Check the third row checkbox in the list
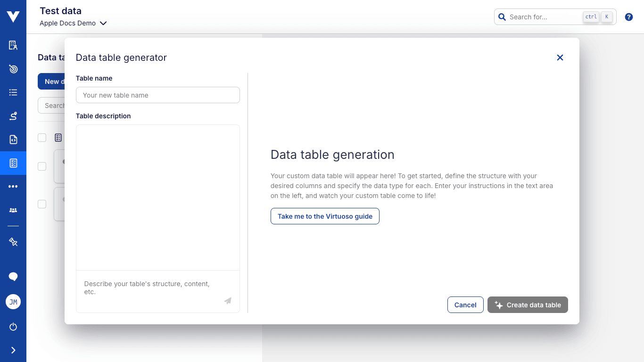Screen dimensions: 644x362 42,204
